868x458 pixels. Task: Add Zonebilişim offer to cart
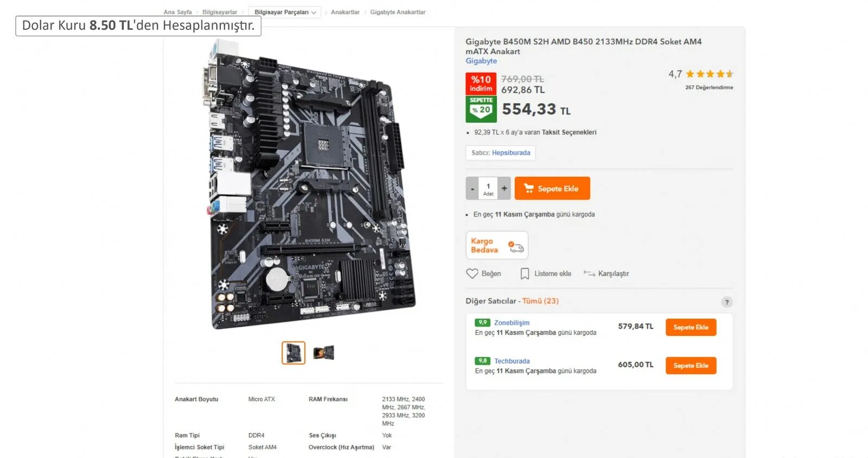click(691, 327)
